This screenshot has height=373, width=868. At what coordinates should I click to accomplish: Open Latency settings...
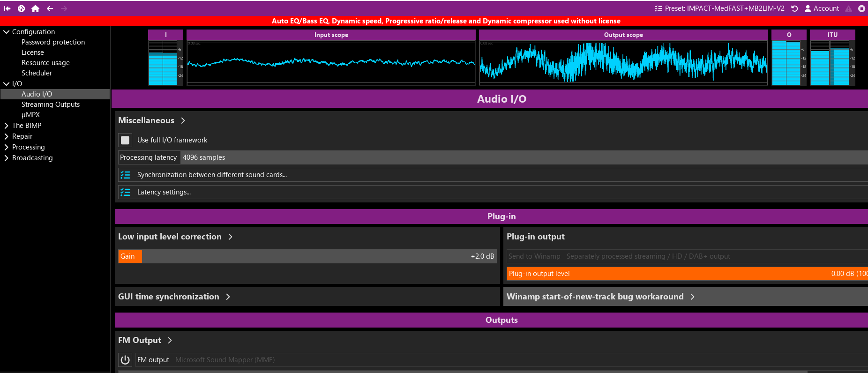click(x=164, y=192)
